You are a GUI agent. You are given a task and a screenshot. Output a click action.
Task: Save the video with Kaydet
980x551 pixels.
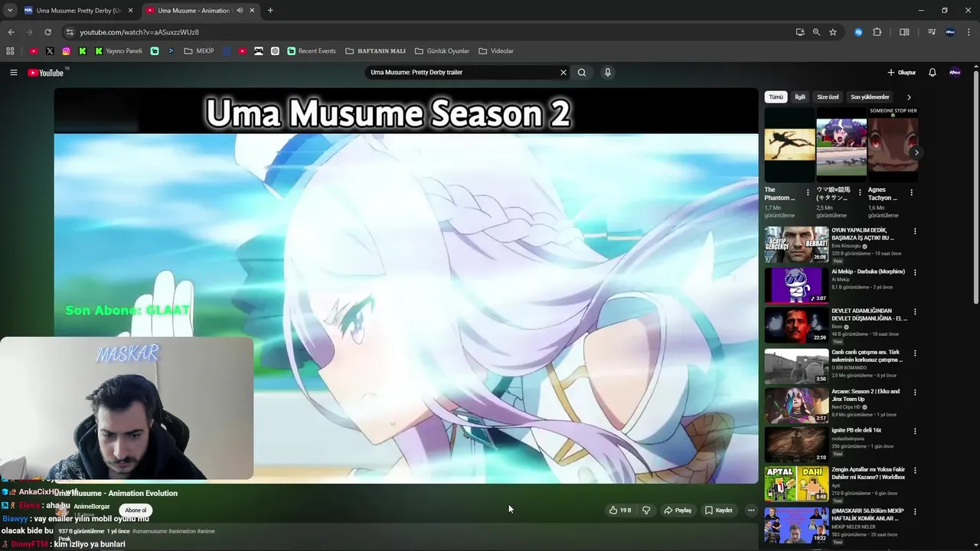tap(719, 510)
